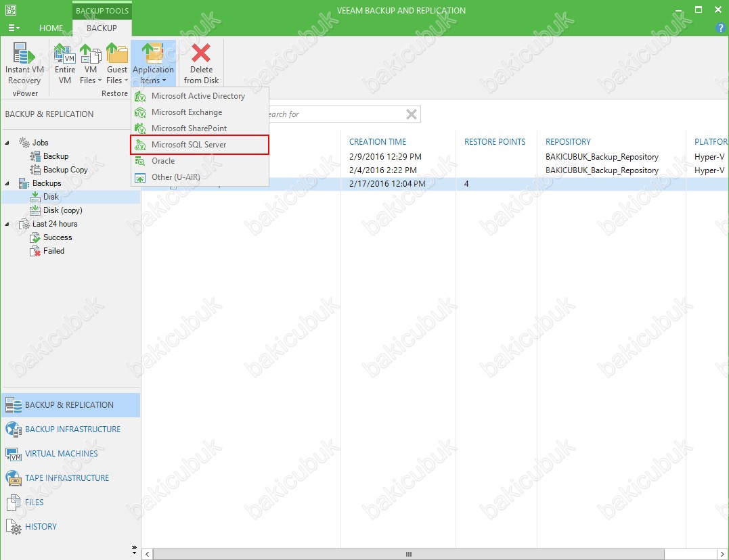Select Backups tree node
The image size is (729, 560).
tap(47, 183)
